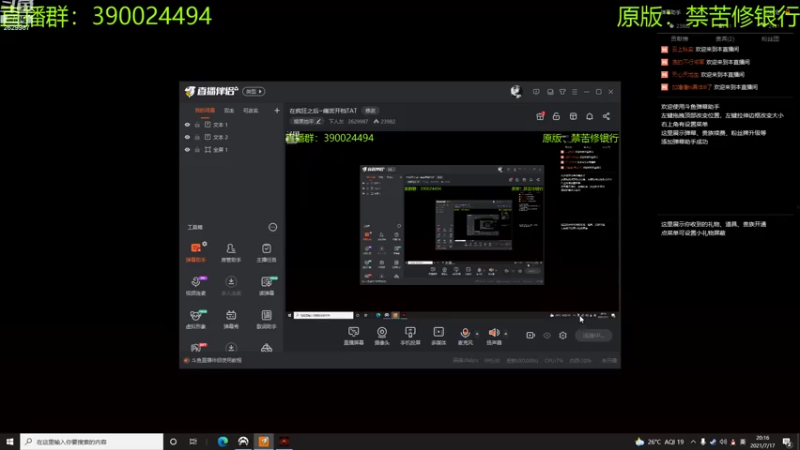Click the weather 26°C taskbar widget
800x450 pixels.
point(659,441)
